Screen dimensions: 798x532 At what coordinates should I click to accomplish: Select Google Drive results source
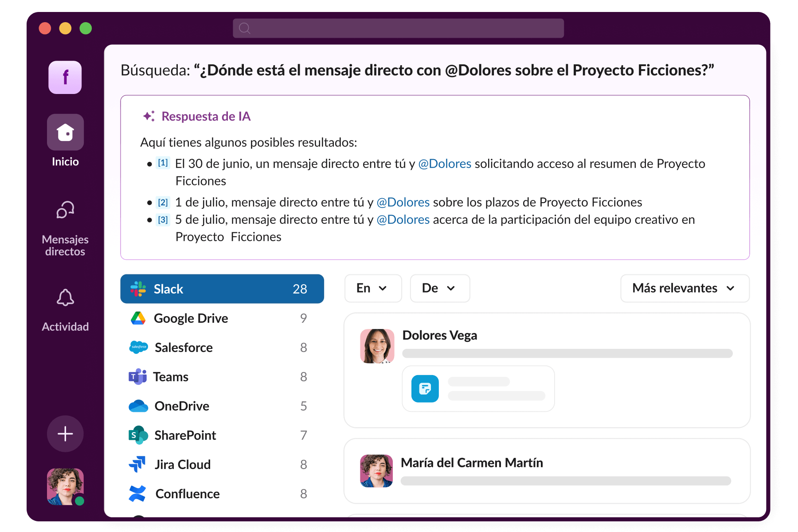[222, 318]
